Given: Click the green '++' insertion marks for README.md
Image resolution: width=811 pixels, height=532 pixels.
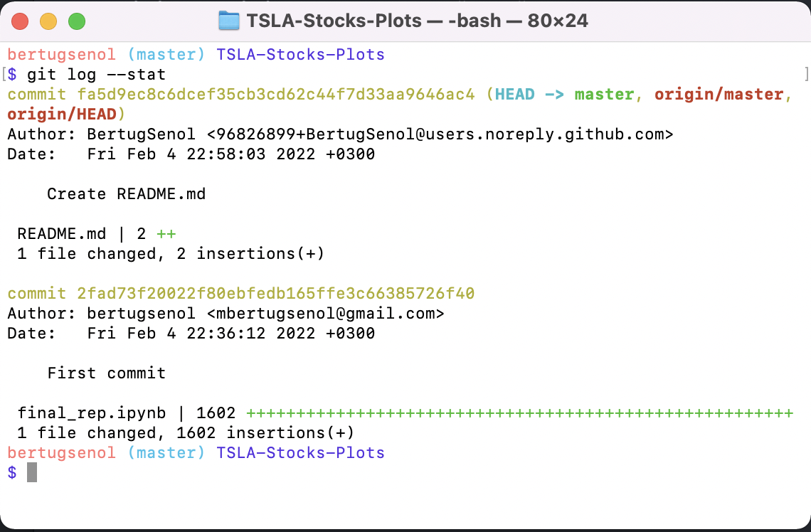Looking at the screenshot, I should pyautogui.click(x=166, y=234).
